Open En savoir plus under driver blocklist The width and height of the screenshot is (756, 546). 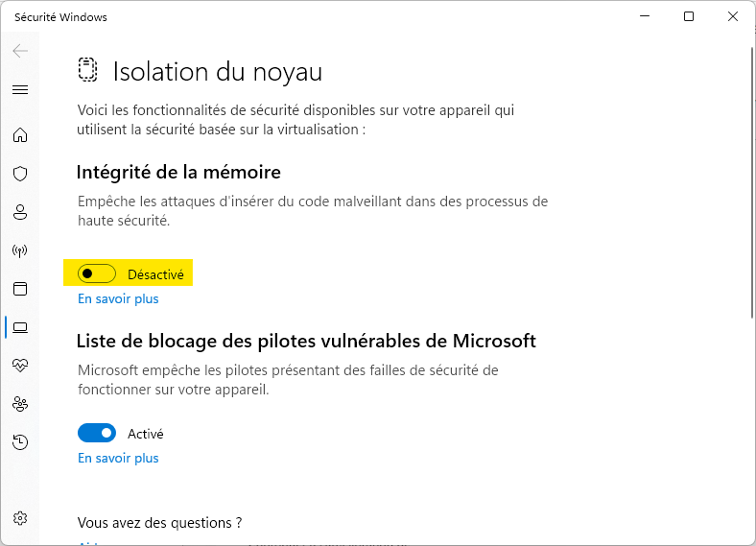point(118,459)
